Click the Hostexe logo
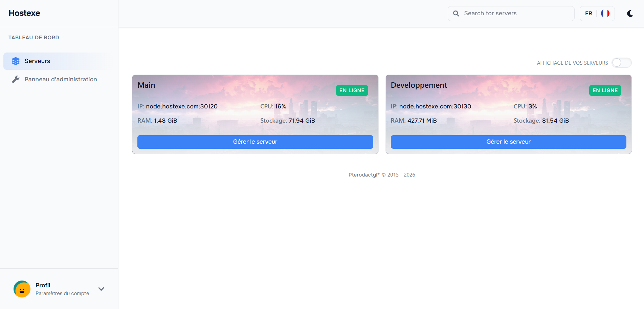 [24, 13]
